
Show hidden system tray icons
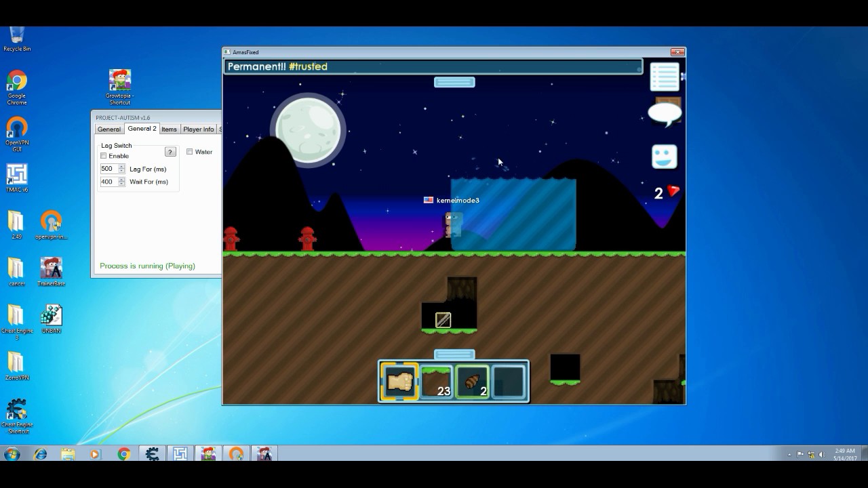pos(789,455)
